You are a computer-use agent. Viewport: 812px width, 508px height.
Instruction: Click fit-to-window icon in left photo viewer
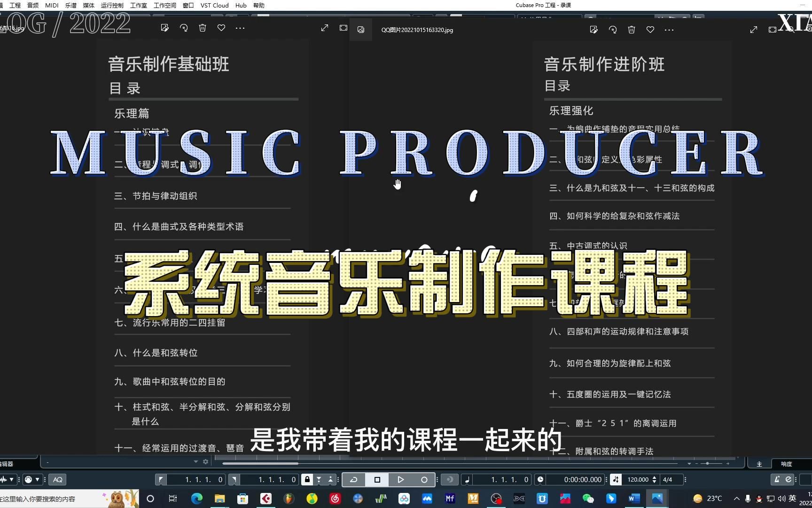coord(344,28)
